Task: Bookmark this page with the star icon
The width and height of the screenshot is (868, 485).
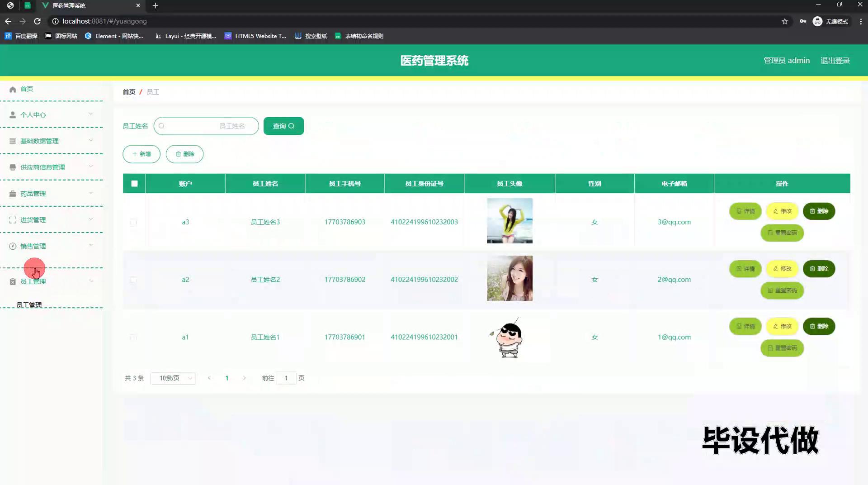Action: point(785,21)
